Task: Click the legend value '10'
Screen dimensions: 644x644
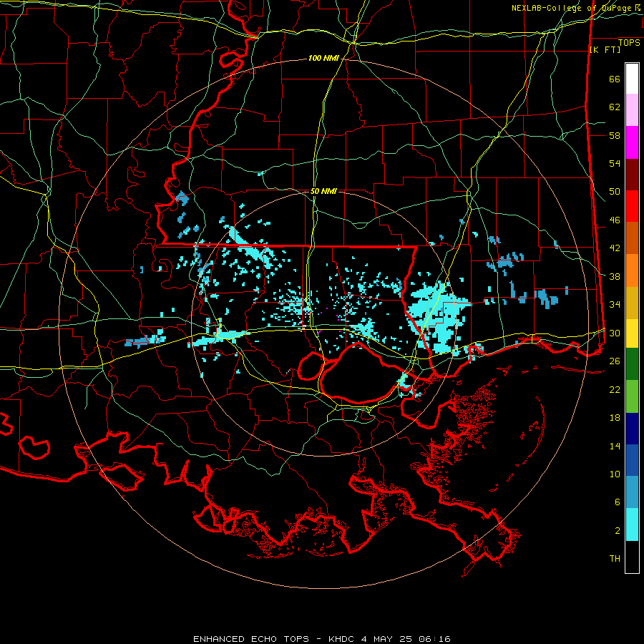Action: (615, 474)
